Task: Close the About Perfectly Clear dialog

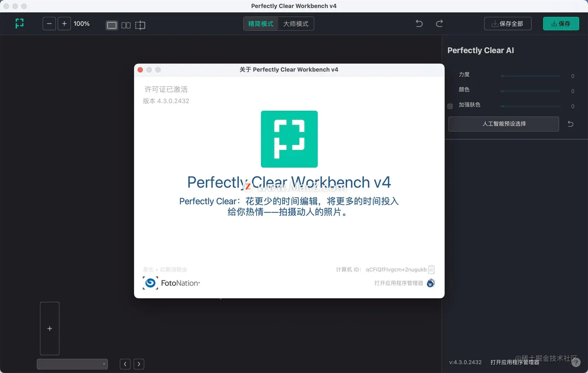Action: point(140,70)
